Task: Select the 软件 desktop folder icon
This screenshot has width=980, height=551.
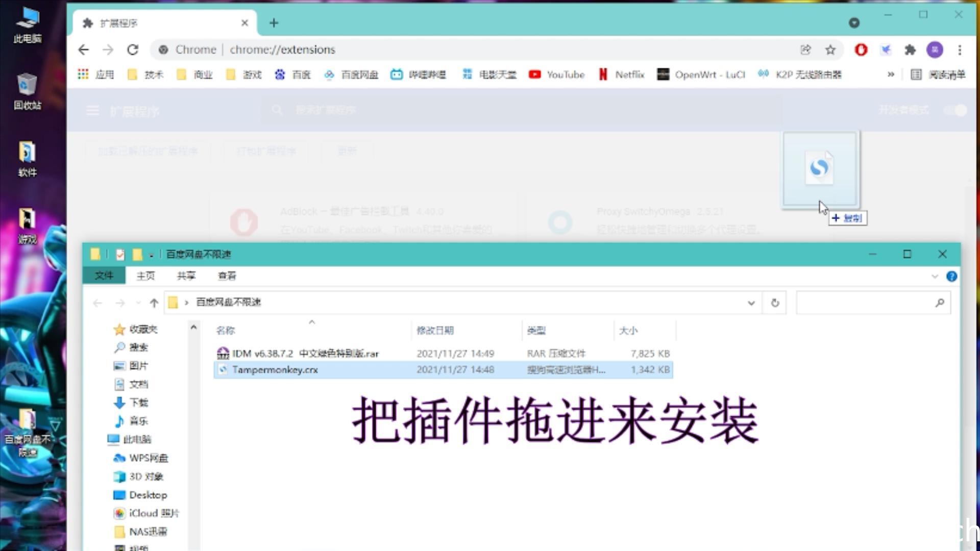Action: point(28,159)
